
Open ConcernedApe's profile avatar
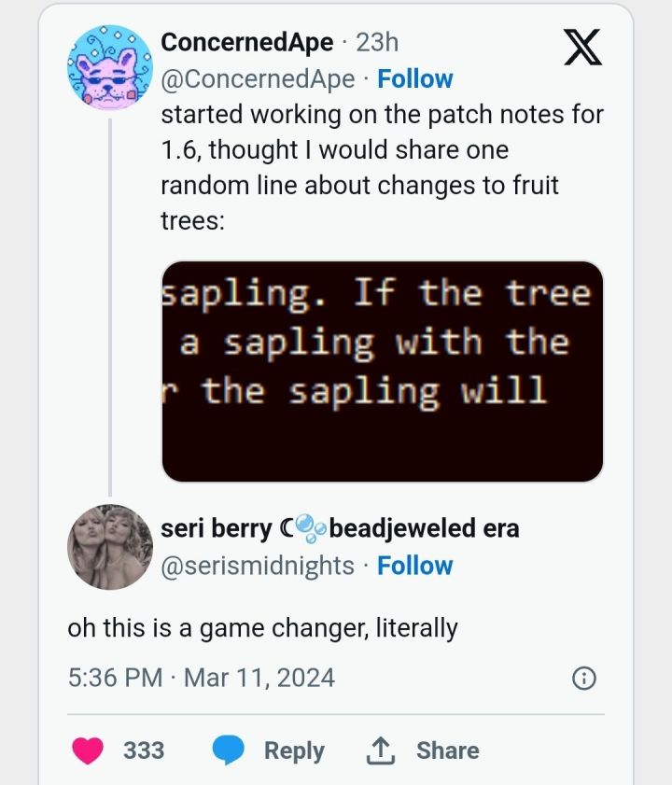[x=110, y=68]
